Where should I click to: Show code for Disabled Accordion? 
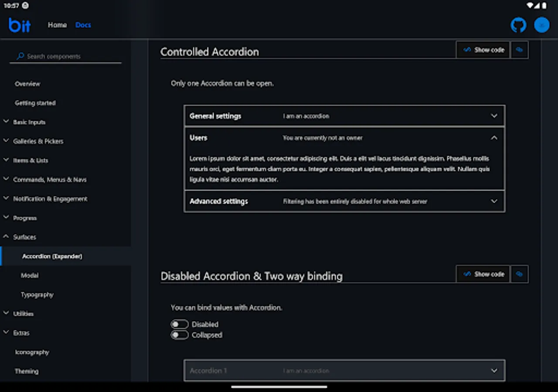click(x=483, y=274)
